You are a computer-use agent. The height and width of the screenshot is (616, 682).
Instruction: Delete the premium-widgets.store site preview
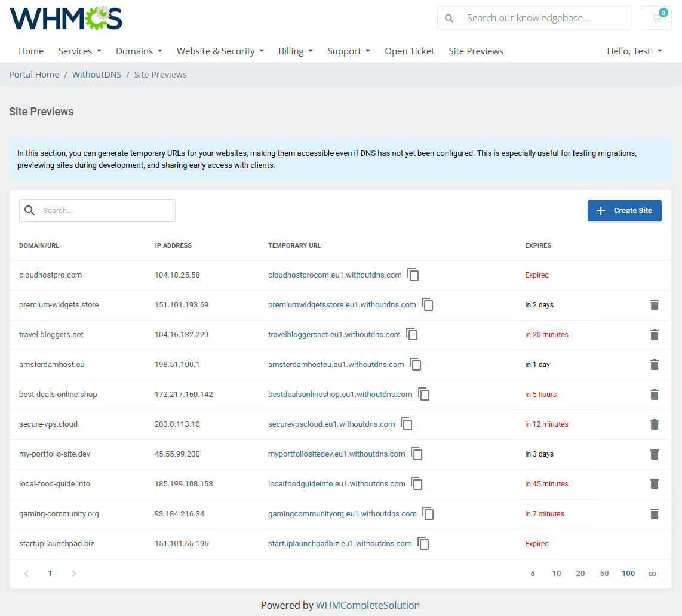pyautogui.click(x=655, y=305)
